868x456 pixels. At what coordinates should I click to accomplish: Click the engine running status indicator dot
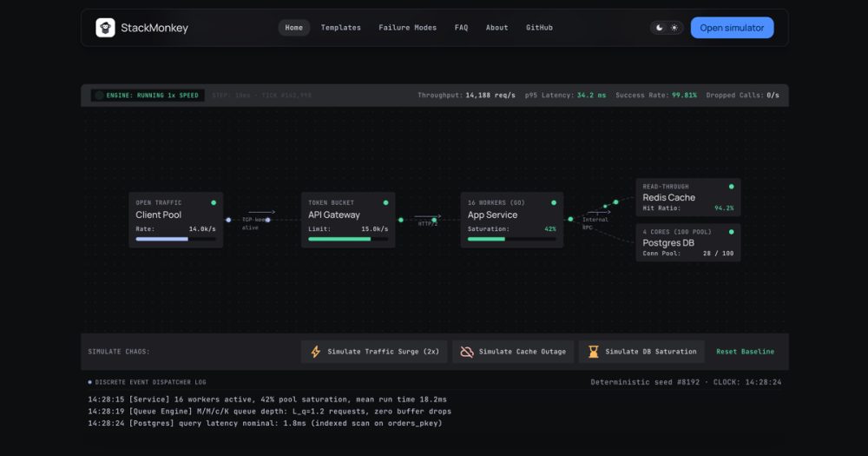tap(99, 96)
